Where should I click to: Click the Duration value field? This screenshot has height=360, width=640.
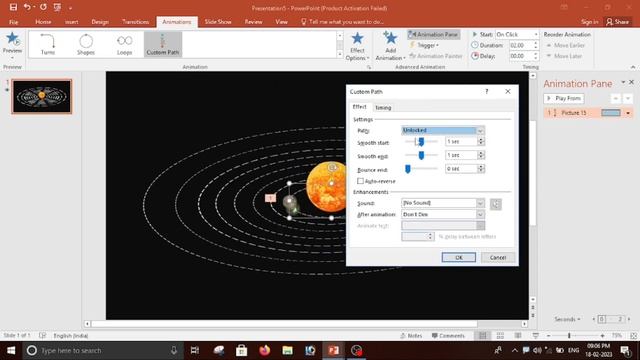(x=520, y=45)
